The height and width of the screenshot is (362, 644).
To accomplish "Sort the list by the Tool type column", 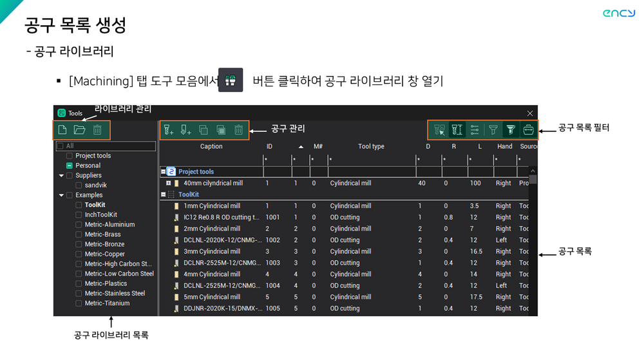I will (370, 146).
